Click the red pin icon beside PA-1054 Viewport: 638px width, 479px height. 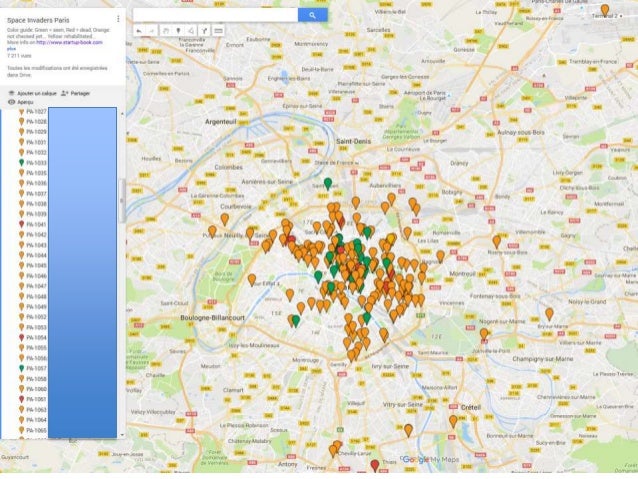coord(22,337)
